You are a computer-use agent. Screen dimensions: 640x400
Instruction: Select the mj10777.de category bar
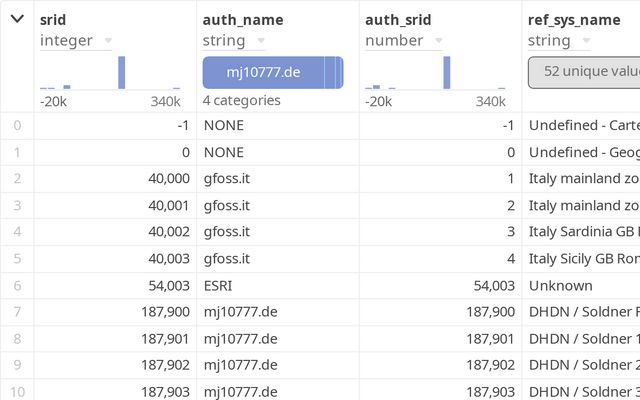pos(266,73)
